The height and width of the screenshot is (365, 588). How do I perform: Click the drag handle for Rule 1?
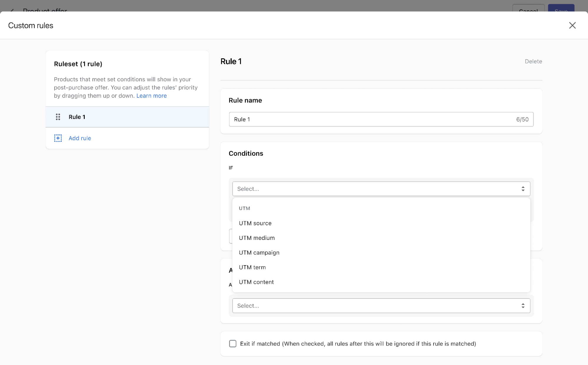coord(58,117)
